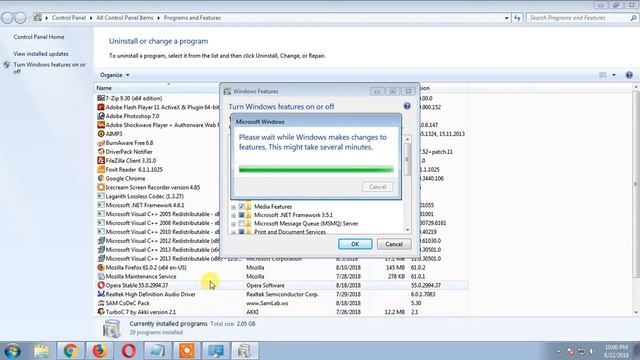Open the Windows Features help icon
The image size is (640, 360).
(407, 106)
